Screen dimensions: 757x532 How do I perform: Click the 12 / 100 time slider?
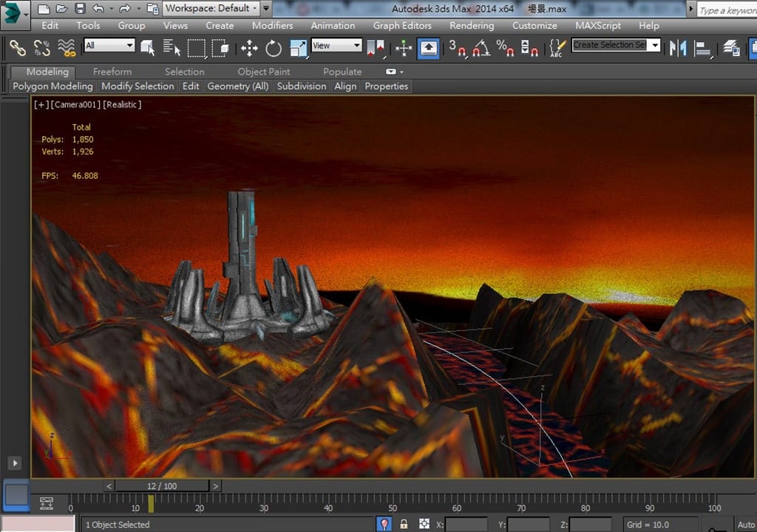click(163, 486)
